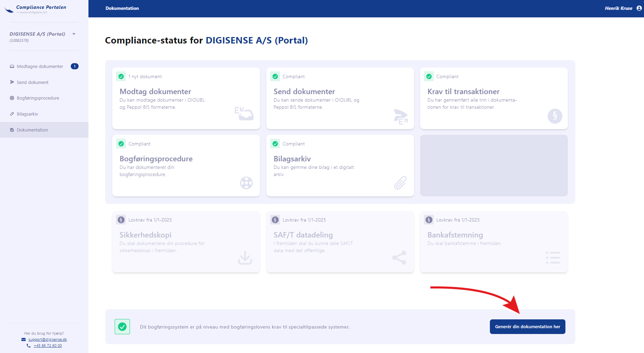This screenshot has height=353, width=644.
Task: Call the +45 86 72 60 00 phone link
Action: tap(47, 346)
